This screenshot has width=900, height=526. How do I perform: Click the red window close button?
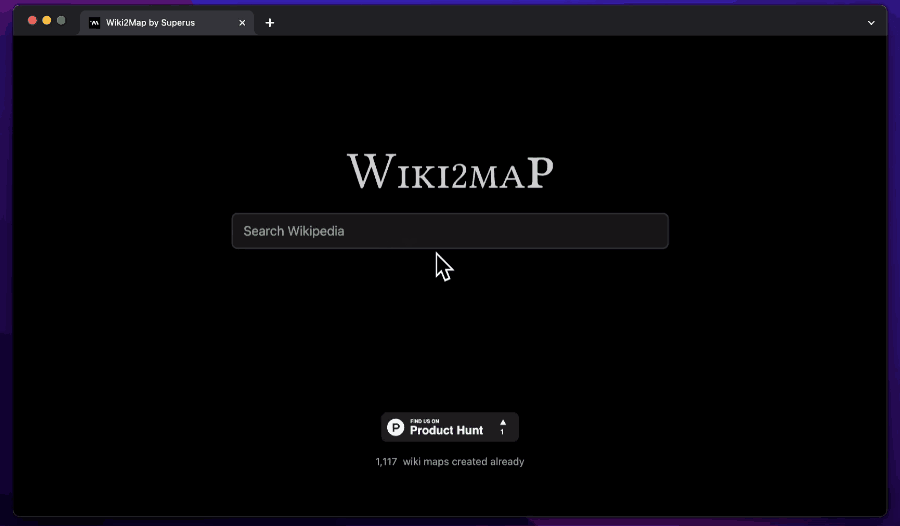(x=33, y=21)
